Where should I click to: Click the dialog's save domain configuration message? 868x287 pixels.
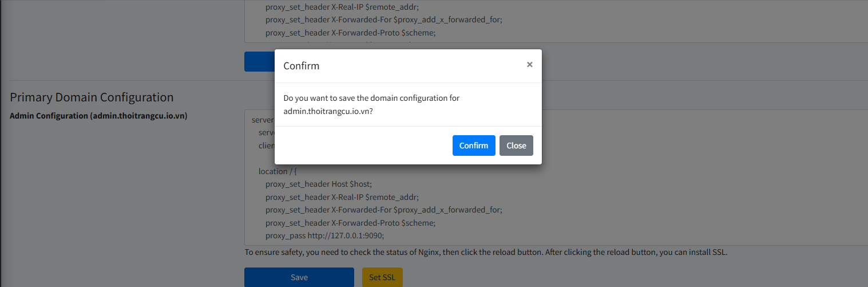(x=371, y=105)
